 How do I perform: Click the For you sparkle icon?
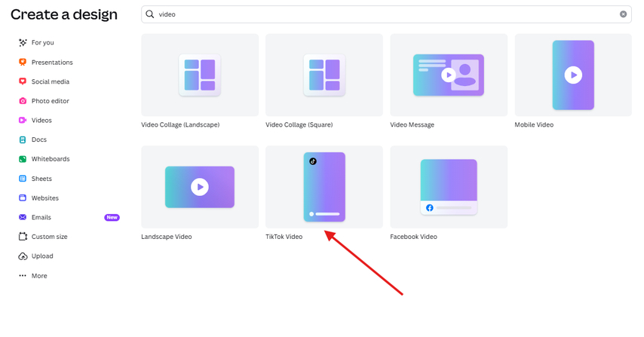pos(23,43)
